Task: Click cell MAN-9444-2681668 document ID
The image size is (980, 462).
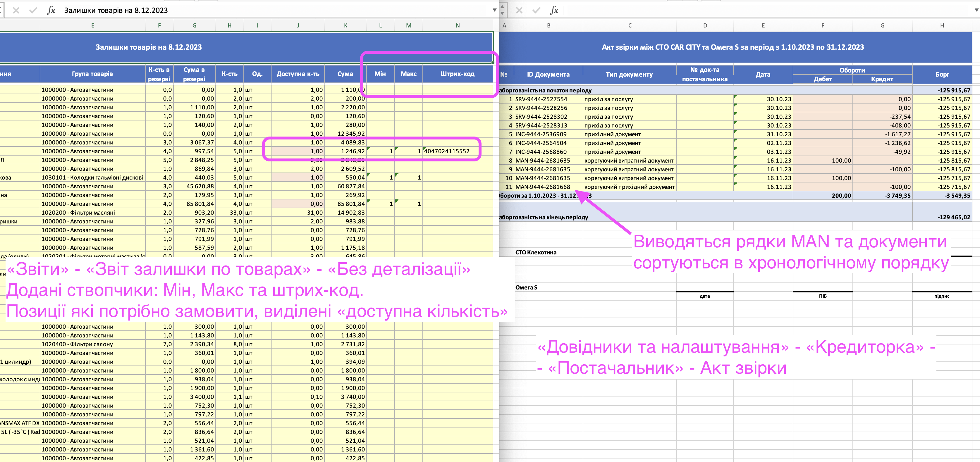Action: [x=543, y=187]
